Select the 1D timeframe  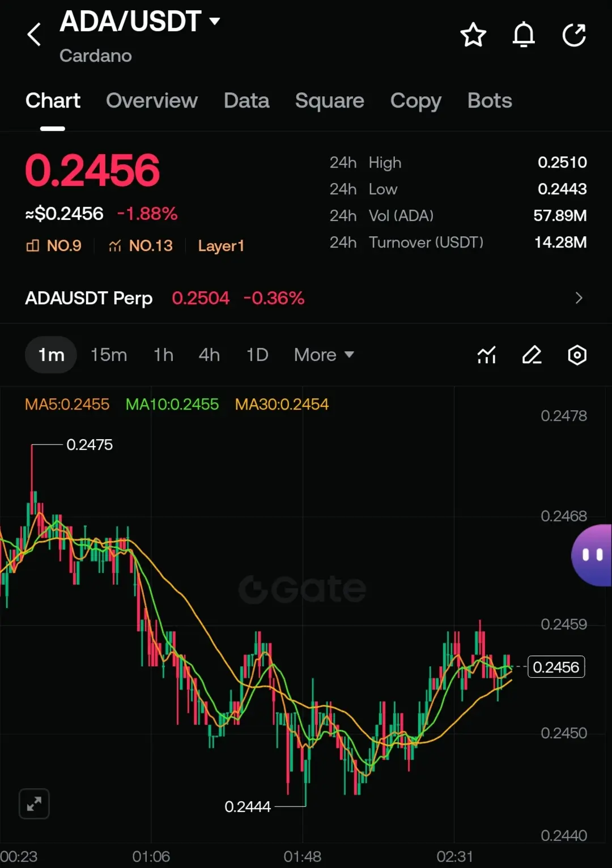(x=257, y=355)
